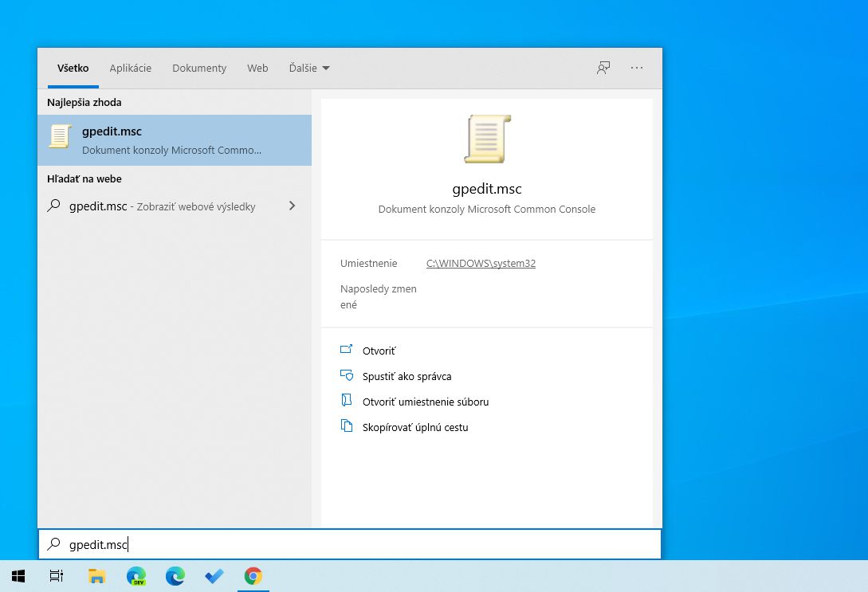Click the Otvoriť umiestnenie súboru folder icon
Screen dimensions: 868x592
click(347, 401)
